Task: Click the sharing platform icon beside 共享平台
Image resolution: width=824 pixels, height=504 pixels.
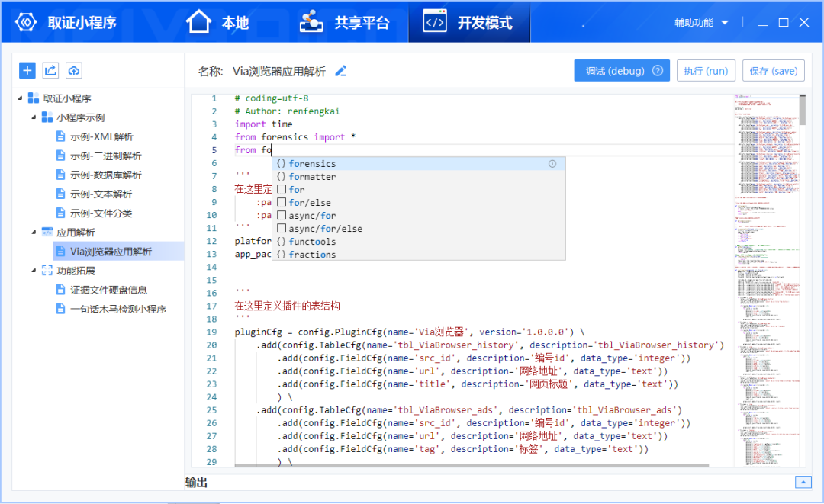Action: tap(311, 21)
